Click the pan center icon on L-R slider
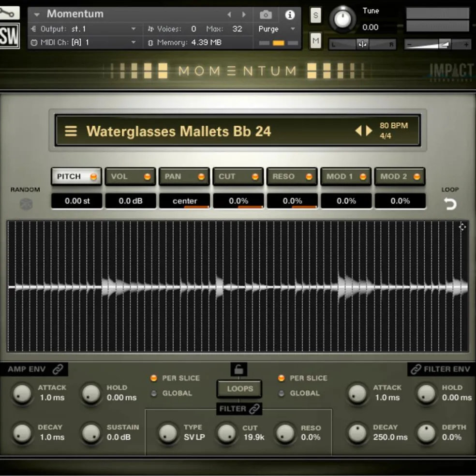Image resolution: width=476 pixels, height=476 pixels. click(362, 45)
